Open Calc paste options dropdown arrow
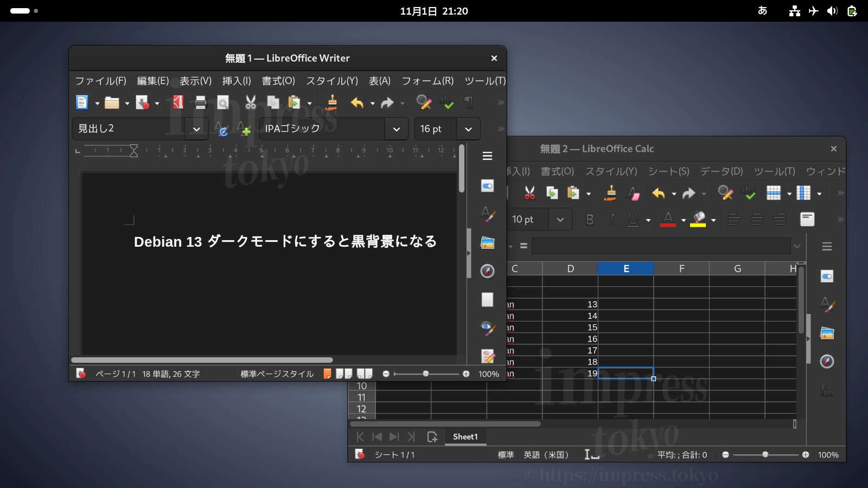868x488 pixels. click(589, 194)
